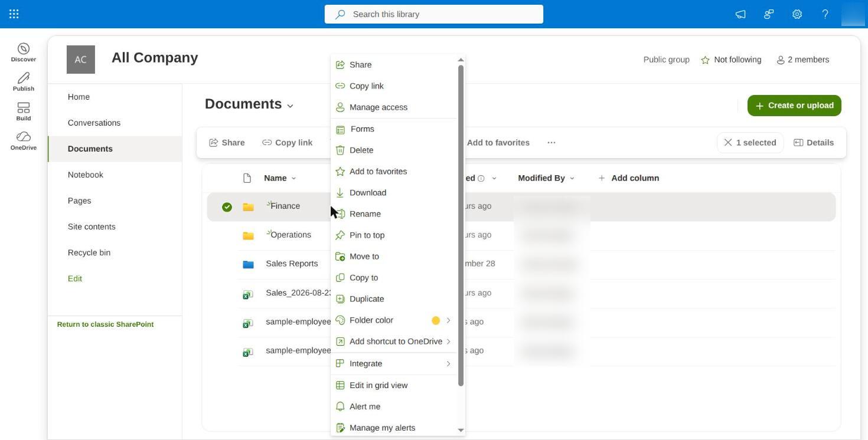Click the Create or upload button
Viewport: 868px width, 440px height.
tap(794, 106)
